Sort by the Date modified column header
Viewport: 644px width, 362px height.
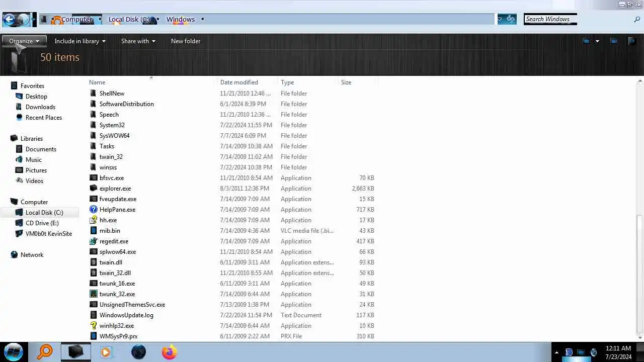[239, 82]
